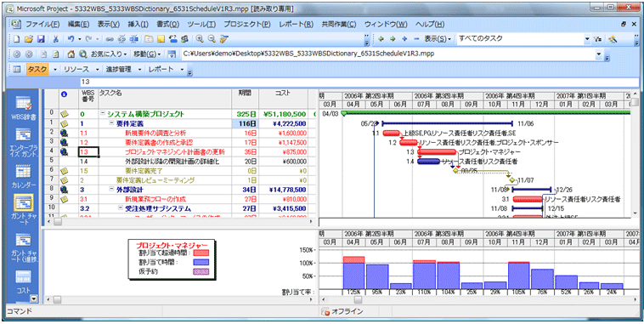Image resolution: width=644 pixels, height=324 pixels.
Task: Click the Save floppy disk toolbar icon
Action: tap(41, 39)
